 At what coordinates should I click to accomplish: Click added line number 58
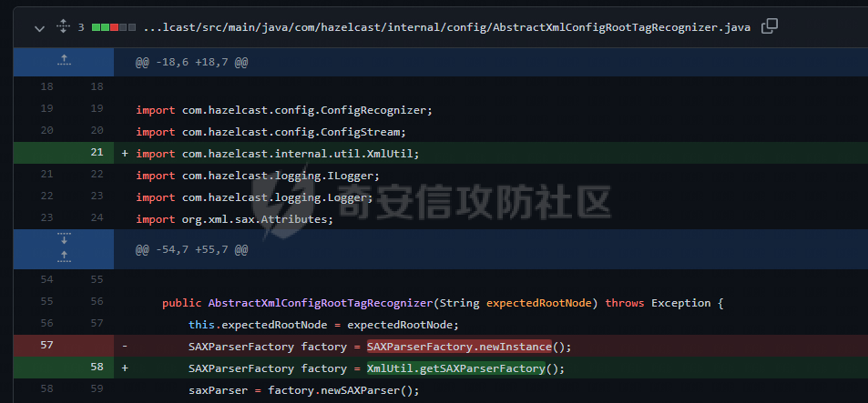click(97, 368)
